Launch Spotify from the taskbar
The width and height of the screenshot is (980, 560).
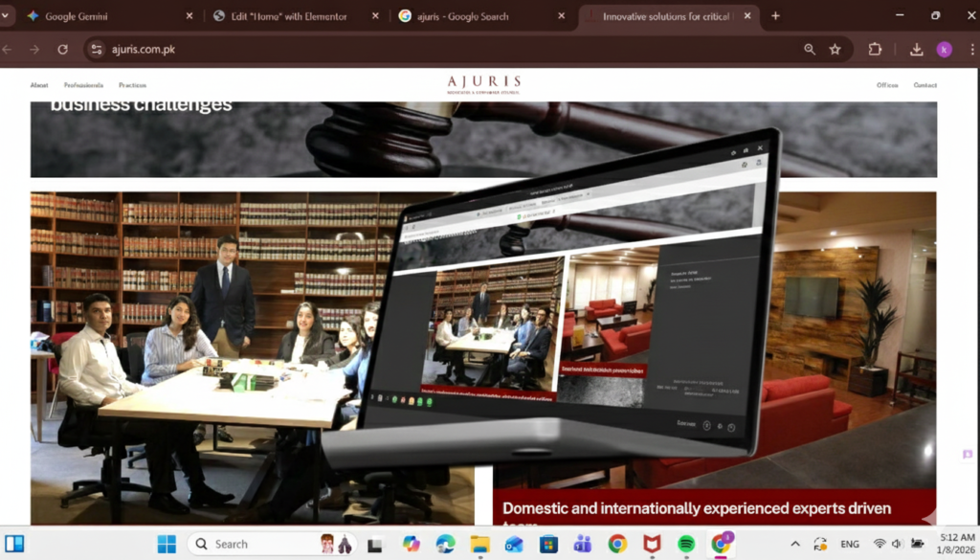pos(685,544)
